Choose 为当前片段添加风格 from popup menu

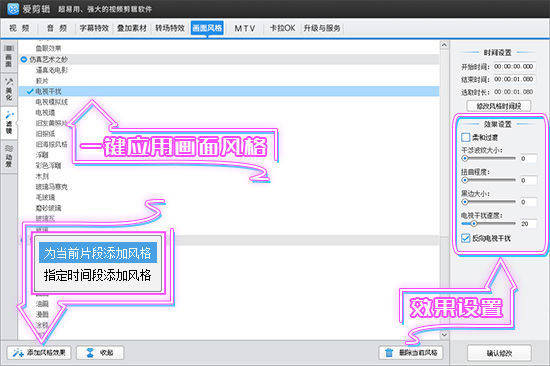tap(98, 253)
